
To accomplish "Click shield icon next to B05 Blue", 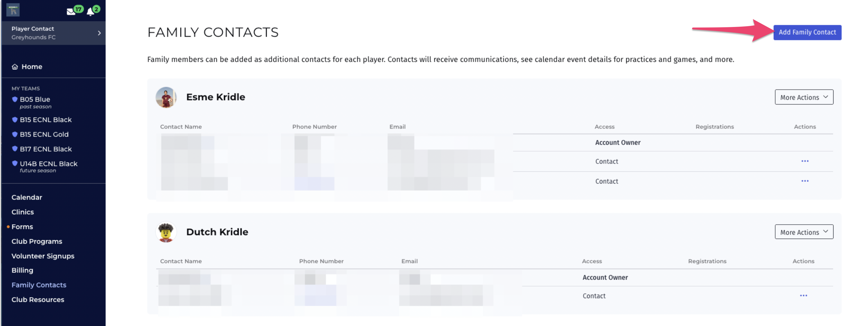I will click(15, 99).
